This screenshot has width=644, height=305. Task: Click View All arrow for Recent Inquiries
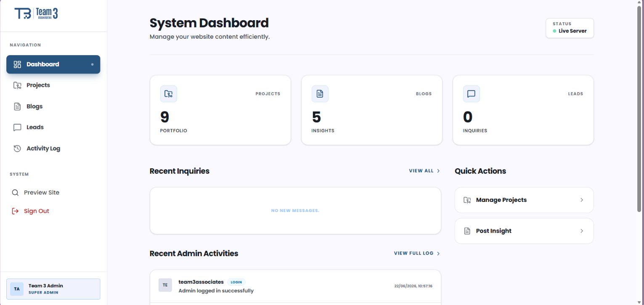438,171
